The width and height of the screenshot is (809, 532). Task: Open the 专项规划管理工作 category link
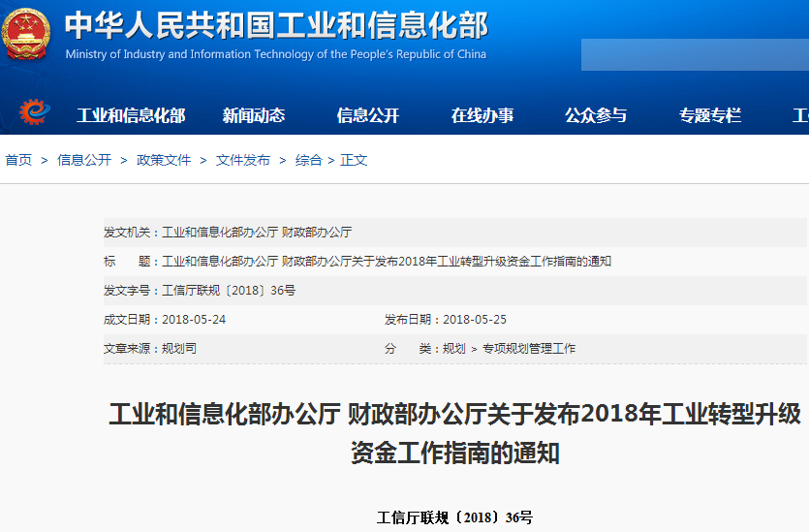(x=529, y=348)
